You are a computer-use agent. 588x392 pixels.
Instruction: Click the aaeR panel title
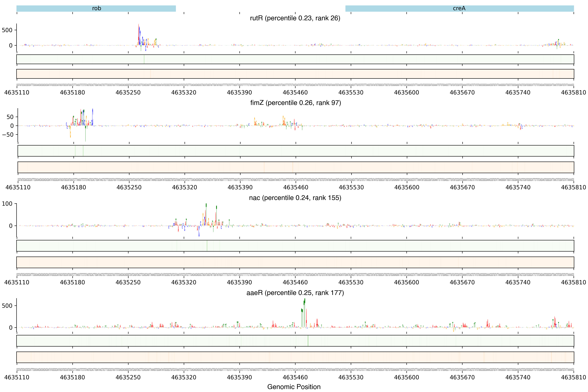(295, 293)
